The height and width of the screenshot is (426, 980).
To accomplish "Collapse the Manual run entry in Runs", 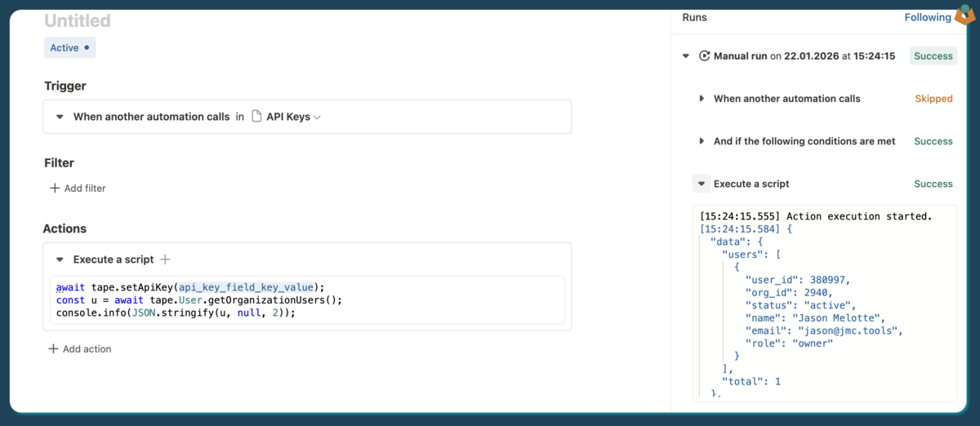I will (686, 56).
